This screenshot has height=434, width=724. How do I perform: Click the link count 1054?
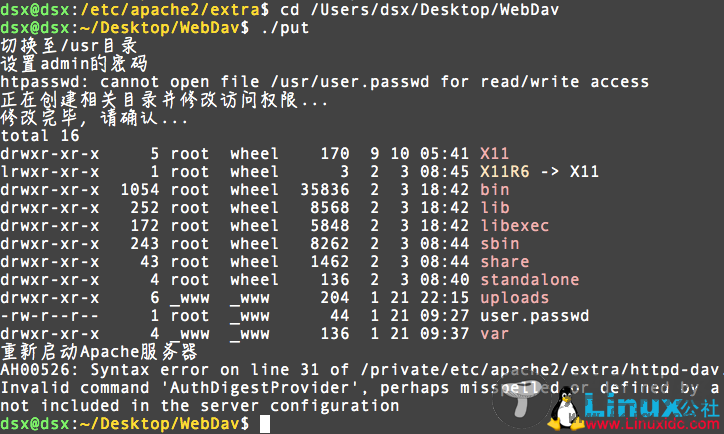point(140,189)
